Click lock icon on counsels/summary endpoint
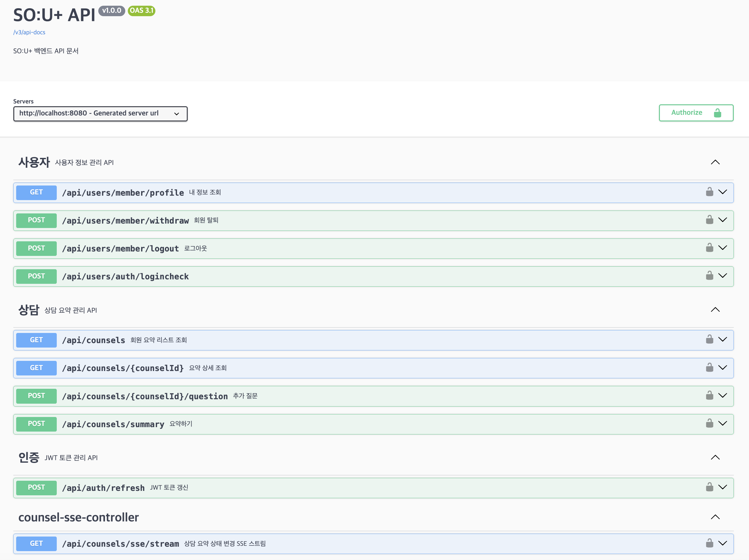749x560 pixels. 709,424
